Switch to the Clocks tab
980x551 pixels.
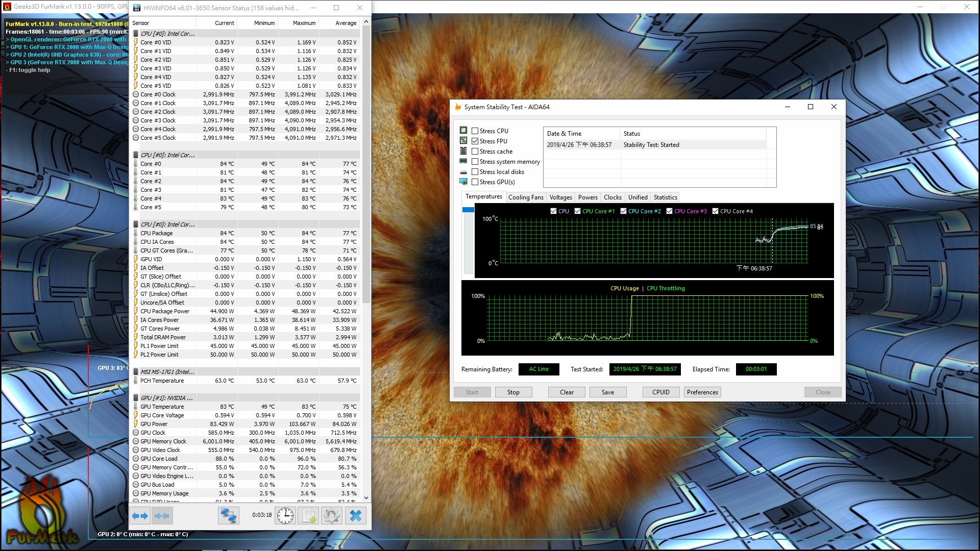612,197
